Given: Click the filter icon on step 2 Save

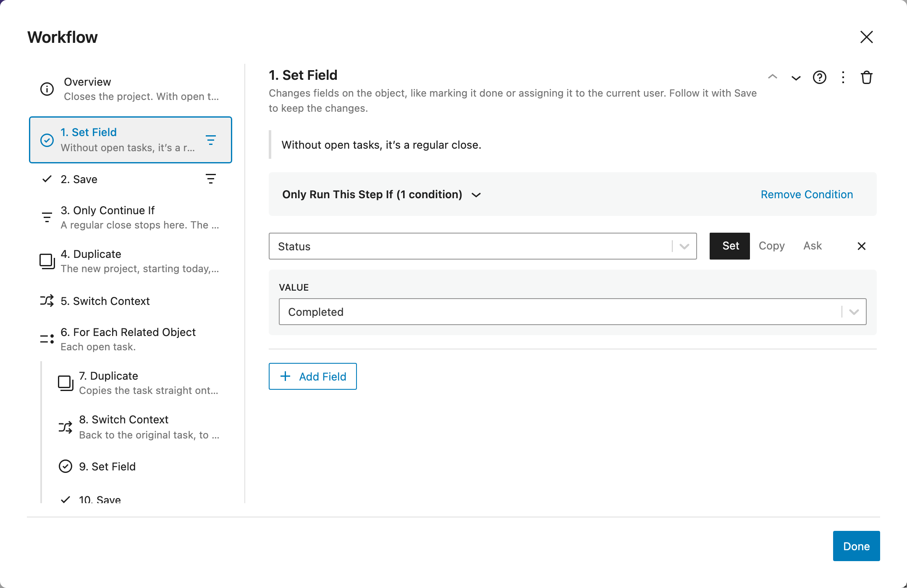Looking at the screenshot, I should 211,179.
